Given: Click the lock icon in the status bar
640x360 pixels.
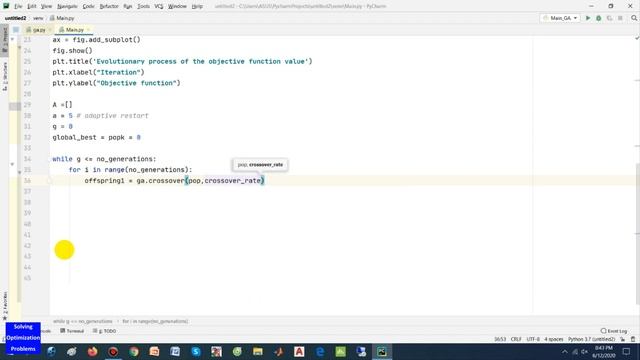Looking at the screenshot, I should [622, 339].
